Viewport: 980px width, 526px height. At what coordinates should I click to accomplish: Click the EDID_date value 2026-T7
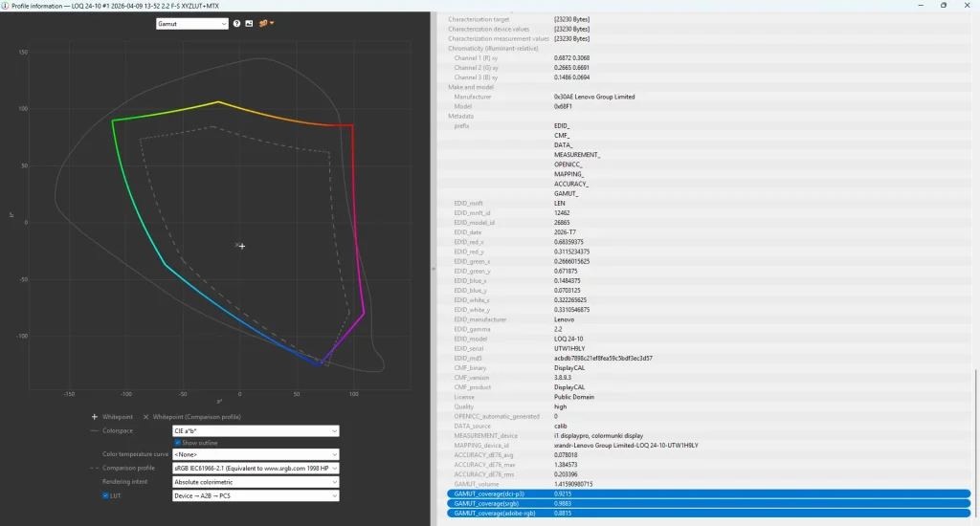point(565,232)
